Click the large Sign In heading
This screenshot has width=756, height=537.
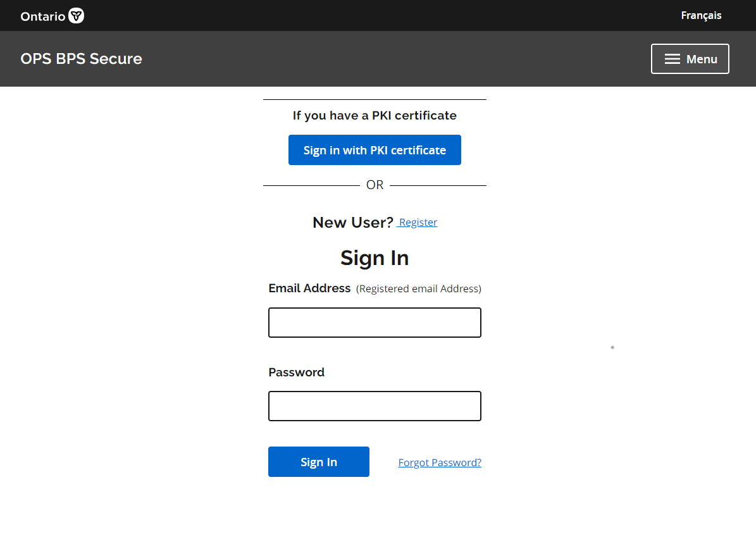[375, 258]
